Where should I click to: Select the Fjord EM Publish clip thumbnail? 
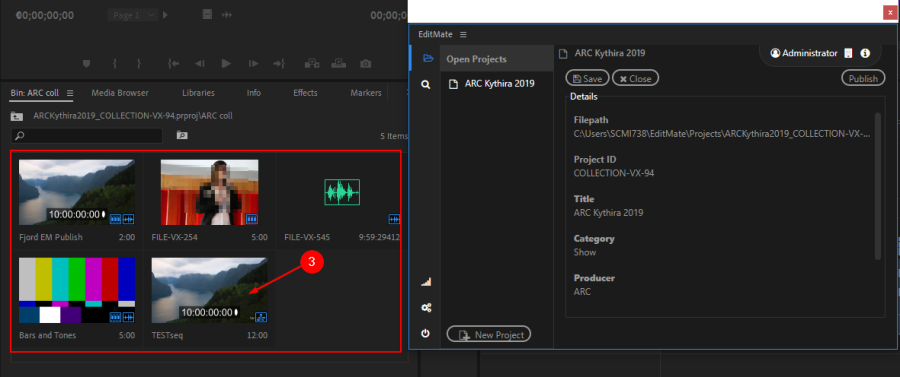pyautogui.click(x=77, y=192)
